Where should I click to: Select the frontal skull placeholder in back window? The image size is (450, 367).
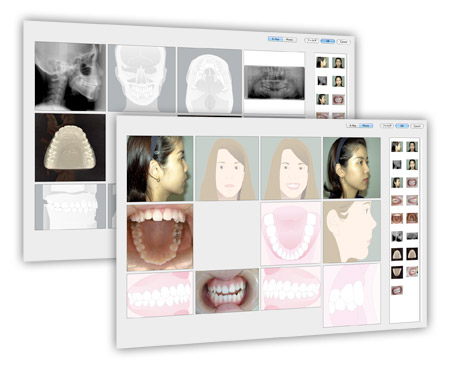click(x=142, y=79)
